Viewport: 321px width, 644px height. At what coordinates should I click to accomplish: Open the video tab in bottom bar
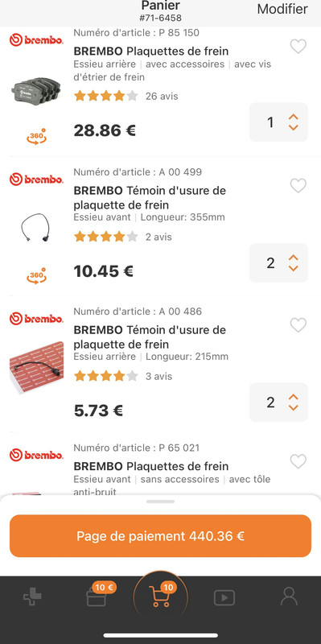tap(224, 597)
